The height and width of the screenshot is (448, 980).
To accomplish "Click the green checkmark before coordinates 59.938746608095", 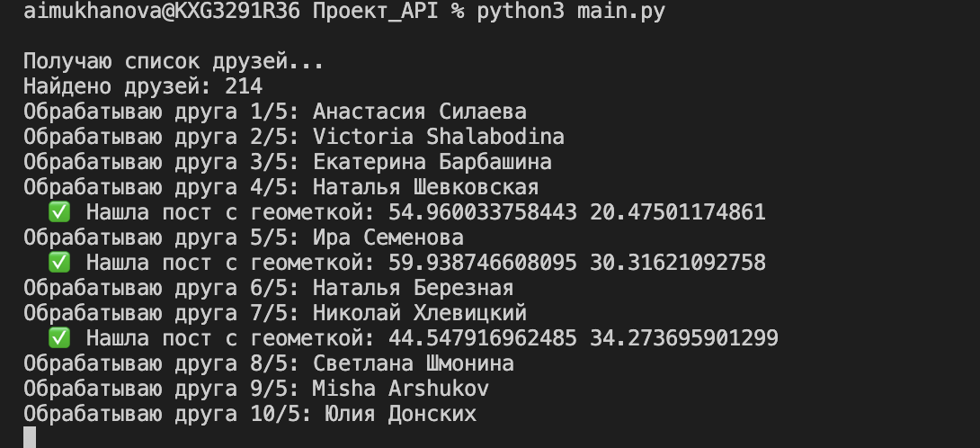I will coord(59,263).
